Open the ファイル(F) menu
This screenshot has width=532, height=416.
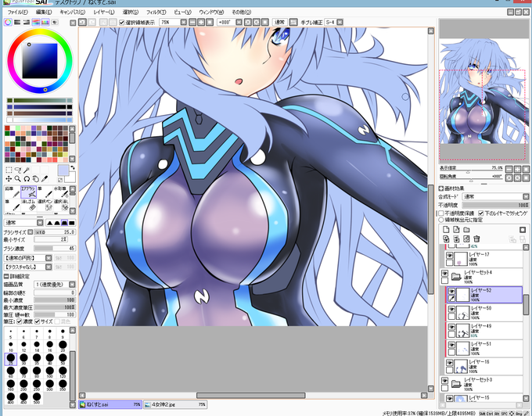pos(17,13)
